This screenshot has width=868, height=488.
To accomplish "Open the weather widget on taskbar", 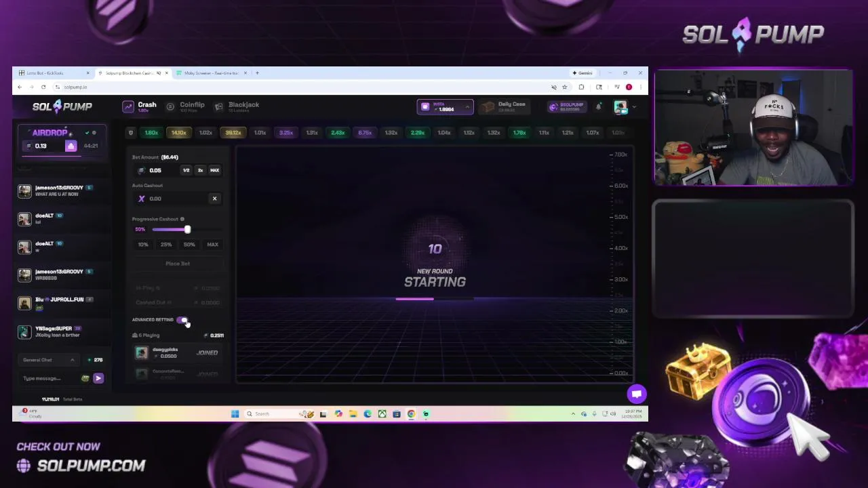I will tap(31, 413).
